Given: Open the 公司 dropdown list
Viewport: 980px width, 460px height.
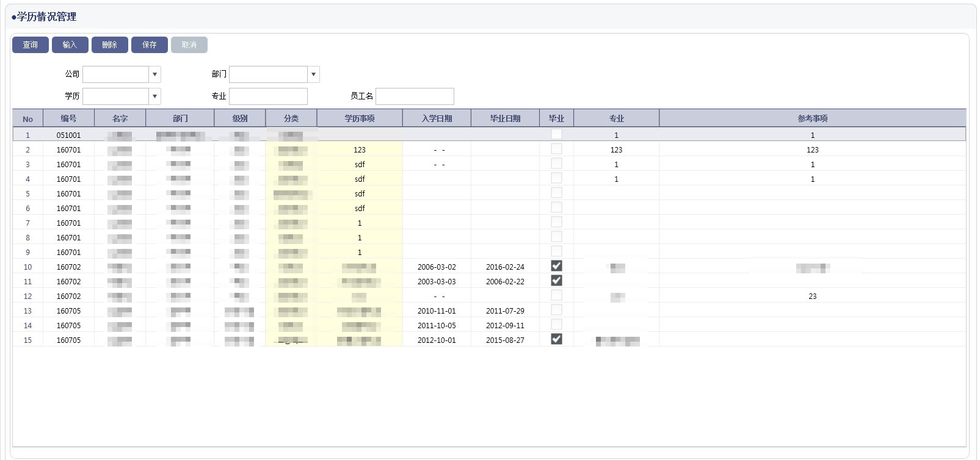Looking at the screenshot, I should coord(154,74).
